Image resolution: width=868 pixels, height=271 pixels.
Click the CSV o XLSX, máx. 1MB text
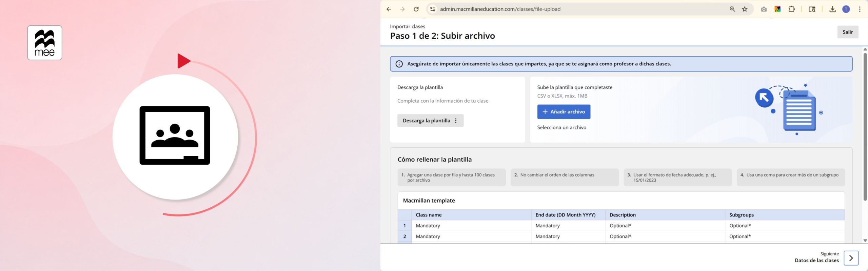[562, 96]
